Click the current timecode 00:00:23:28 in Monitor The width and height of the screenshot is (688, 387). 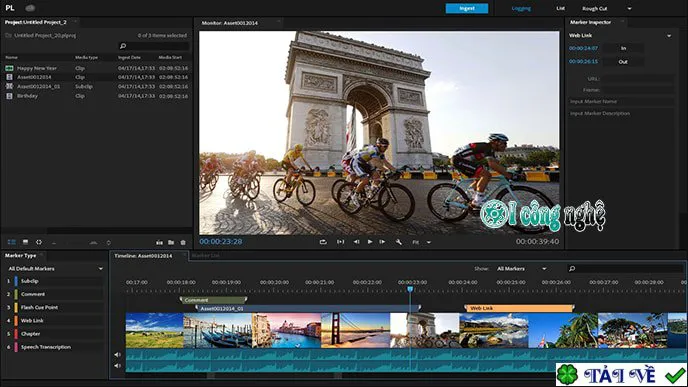pos(221,241)
